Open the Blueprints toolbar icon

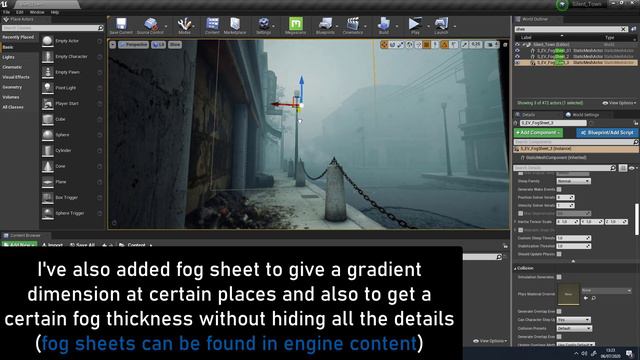(x=325, y=24)
